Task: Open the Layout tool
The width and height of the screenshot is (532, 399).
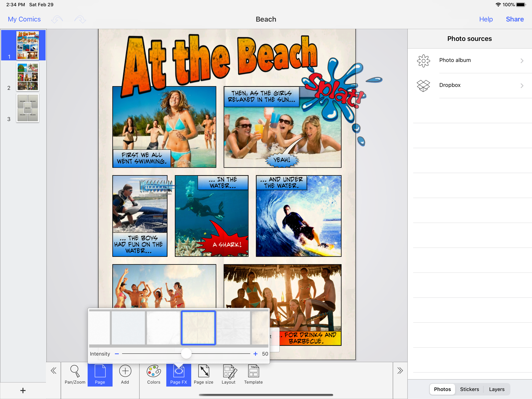Action: 228,374
